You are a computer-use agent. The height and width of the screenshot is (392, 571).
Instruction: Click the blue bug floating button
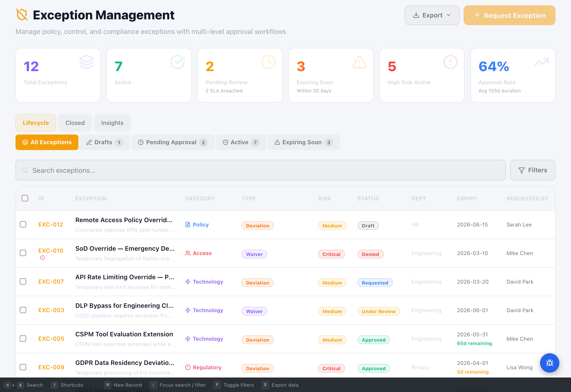pos(550,363)
